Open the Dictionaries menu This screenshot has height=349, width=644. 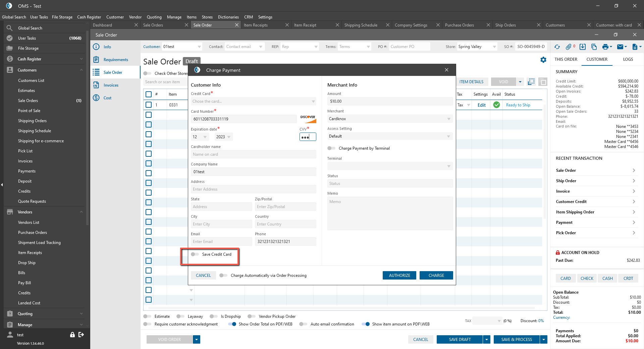tap(228, 17)
